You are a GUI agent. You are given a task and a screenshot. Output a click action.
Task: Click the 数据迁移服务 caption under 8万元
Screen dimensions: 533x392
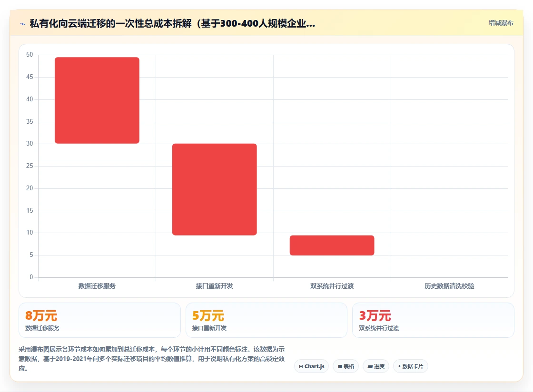[x=42, y=328]
